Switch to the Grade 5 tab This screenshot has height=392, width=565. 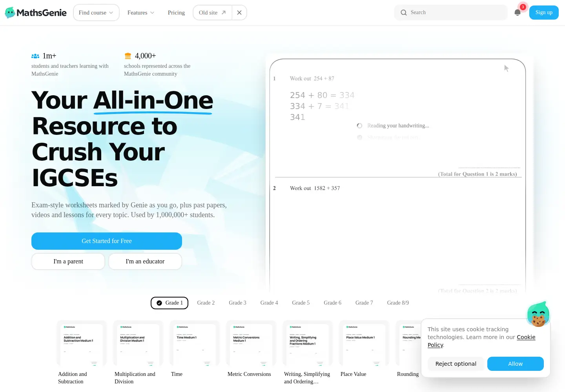click(x=301, y=303)
